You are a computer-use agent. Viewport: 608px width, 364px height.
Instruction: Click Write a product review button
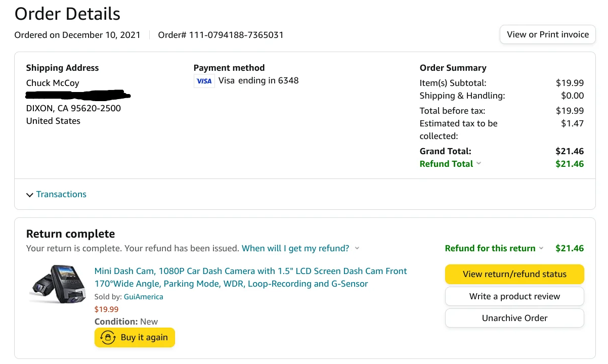[x=514, y=296]
